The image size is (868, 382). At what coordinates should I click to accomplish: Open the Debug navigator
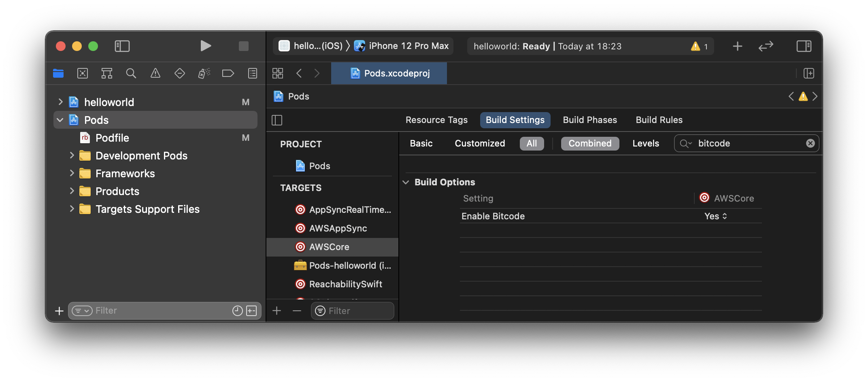point(204,73)
